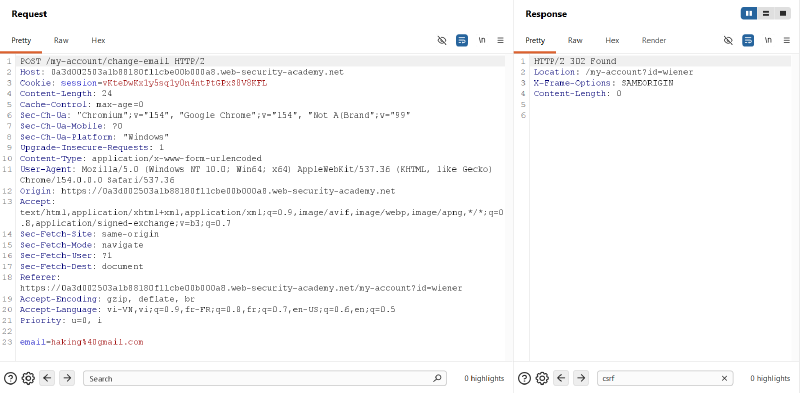Click Cache-Control: max-age=0 header
This screenshot has height=393, width=800.
click(82, 105)
